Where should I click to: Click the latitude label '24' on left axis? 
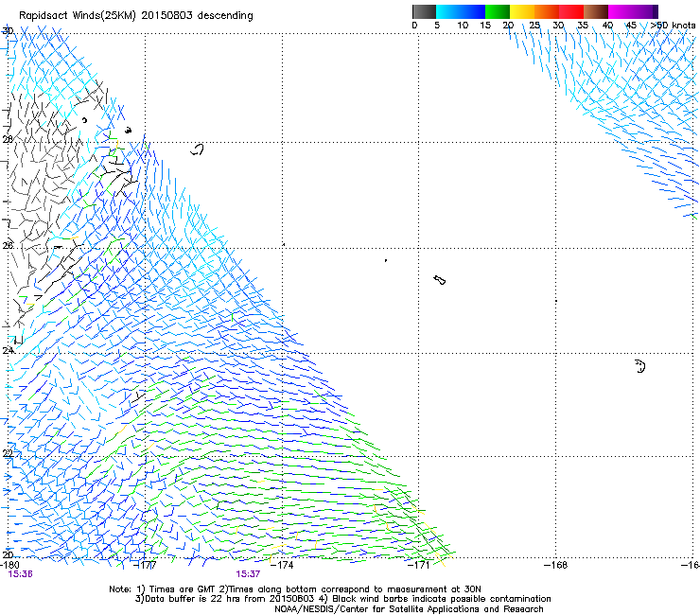pyautogui.click(x=8, y=351)
